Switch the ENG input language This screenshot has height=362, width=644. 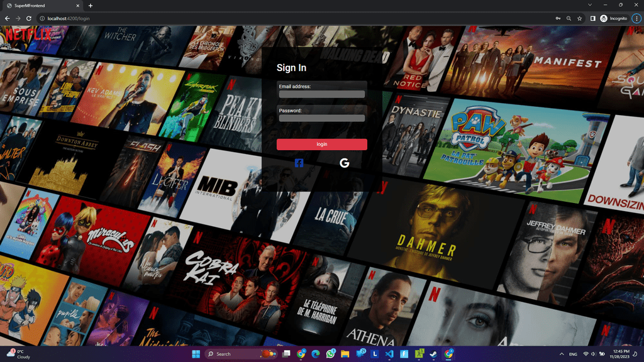573,354
